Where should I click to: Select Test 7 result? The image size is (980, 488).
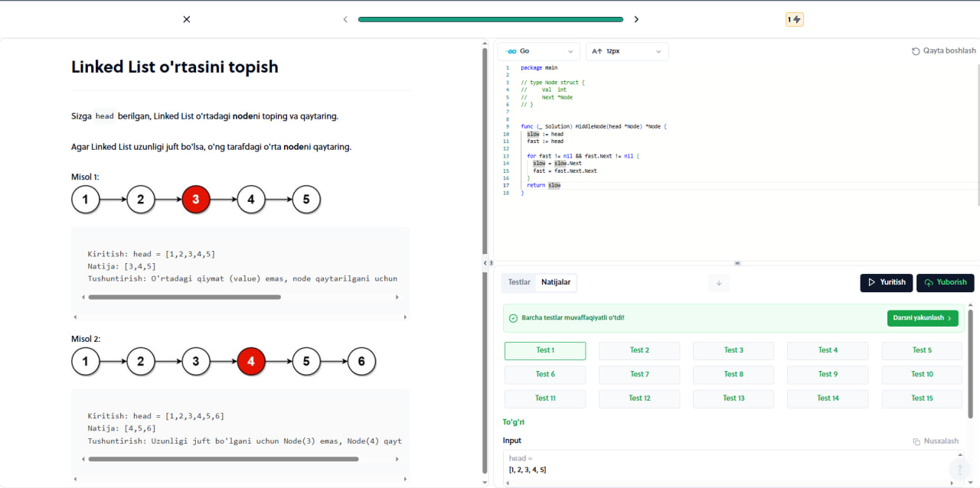click(x=639, y=375)
